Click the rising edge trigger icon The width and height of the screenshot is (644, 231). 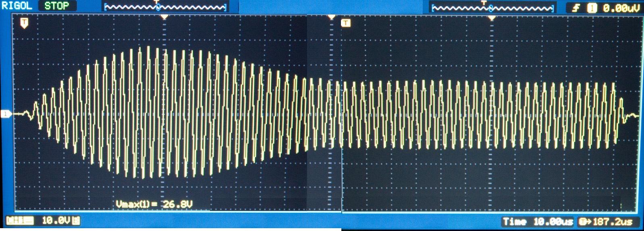[x=576, y=8]
